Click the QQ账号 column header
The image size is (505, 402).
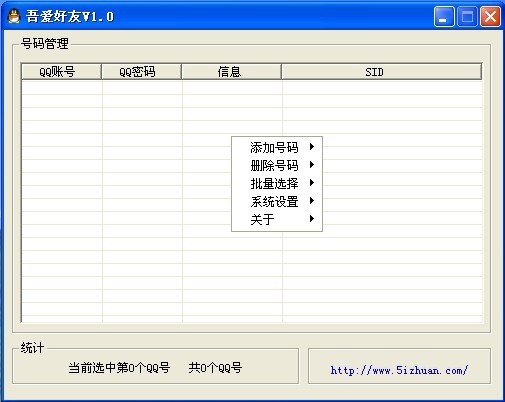pyautogui.click(x=61, y=72)
